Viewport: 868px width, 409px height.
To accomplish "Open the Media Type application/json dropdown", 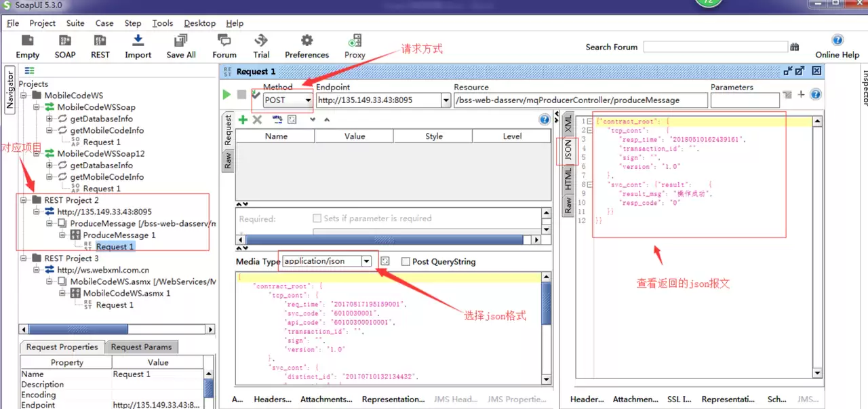I will coord(328,261).
